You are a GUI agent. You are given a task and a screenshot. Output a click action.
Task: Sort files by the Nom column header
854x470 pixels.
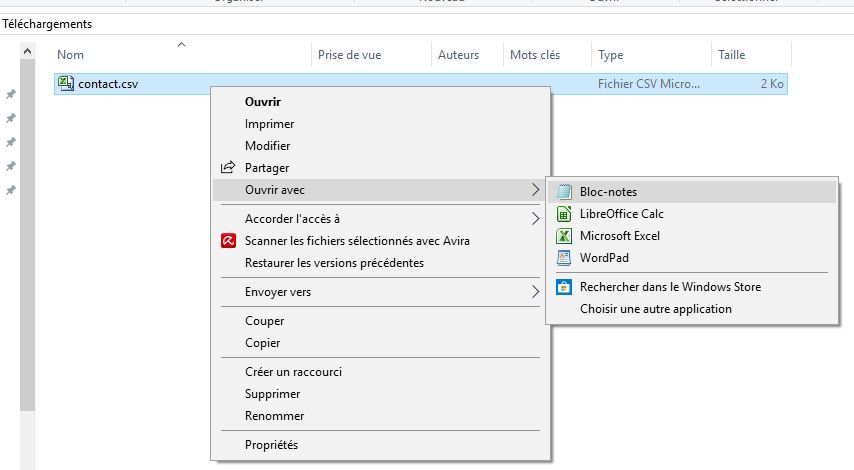(71, 55)
